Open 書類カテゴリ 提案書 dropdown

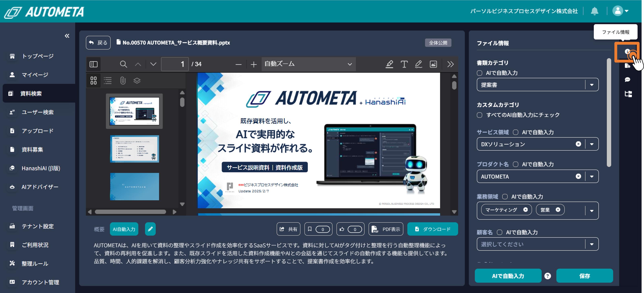click(x=537, y=85)
